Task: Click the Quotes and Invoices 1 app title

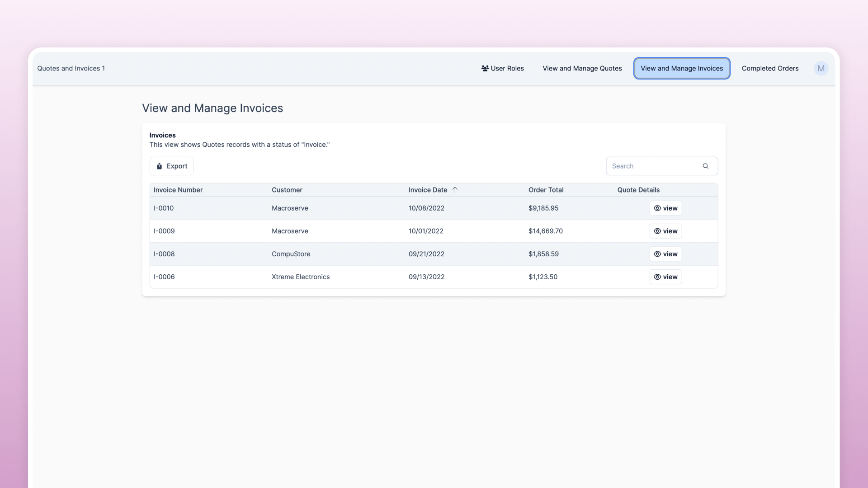Action: pyautogui.click(x=71, y=68)
